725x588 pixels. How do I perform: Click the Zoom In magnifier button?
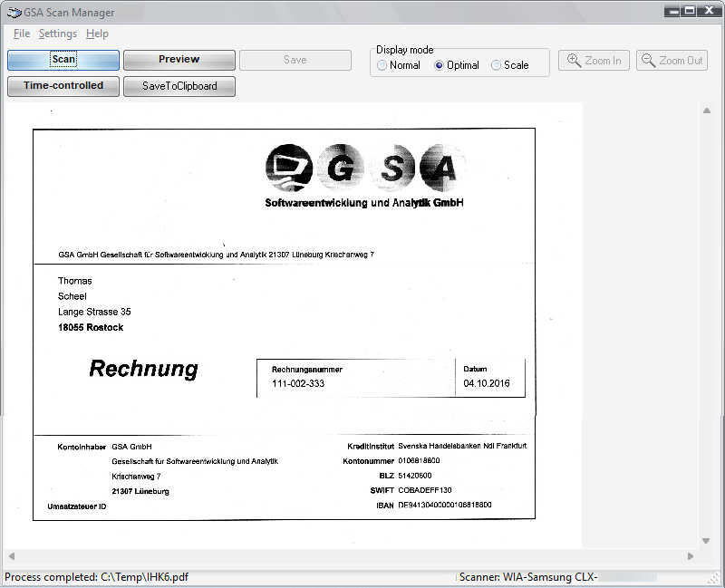[x=594, y=61]
